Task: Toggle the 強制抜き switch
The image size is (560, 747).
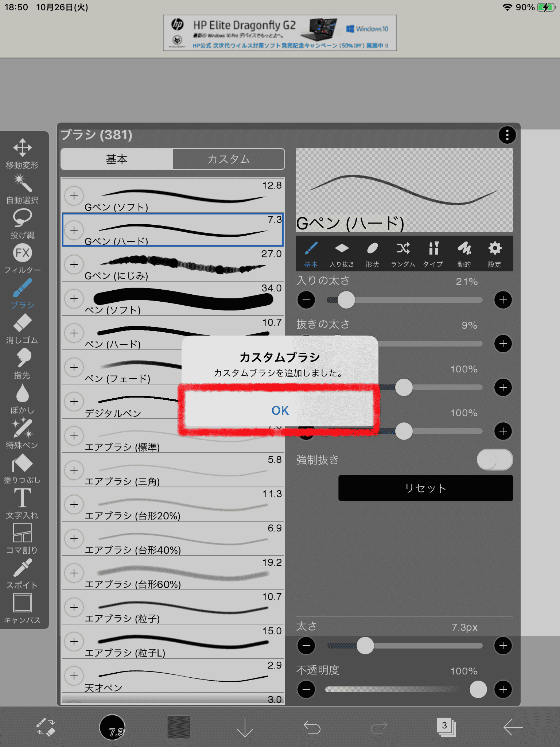Action: point(494,460)
